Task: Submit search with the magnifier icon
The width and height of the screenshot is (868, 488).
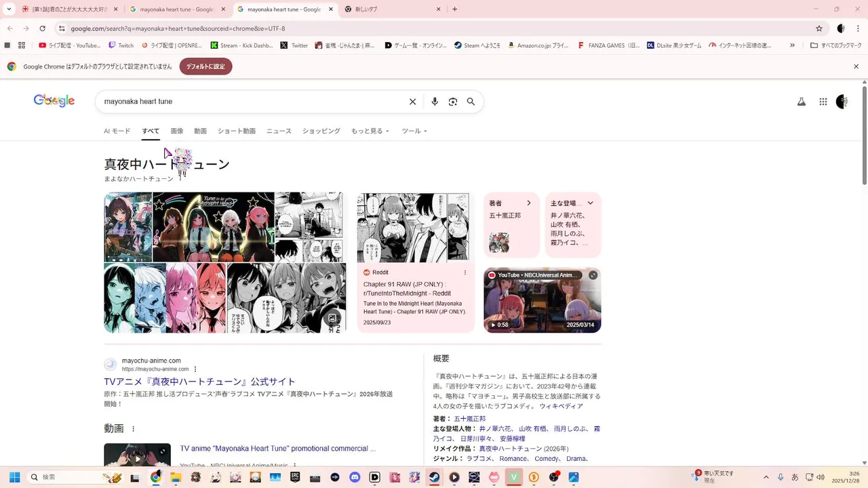Action: pyautogui.click(x=471, y=102)
